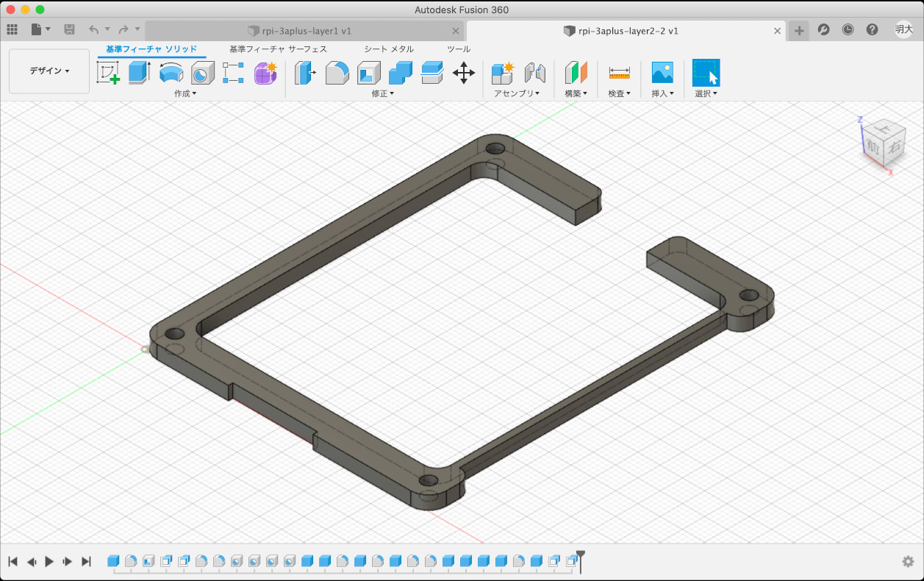
Task: Expand the アセンブリ menu
Action: tap(517, 93)
